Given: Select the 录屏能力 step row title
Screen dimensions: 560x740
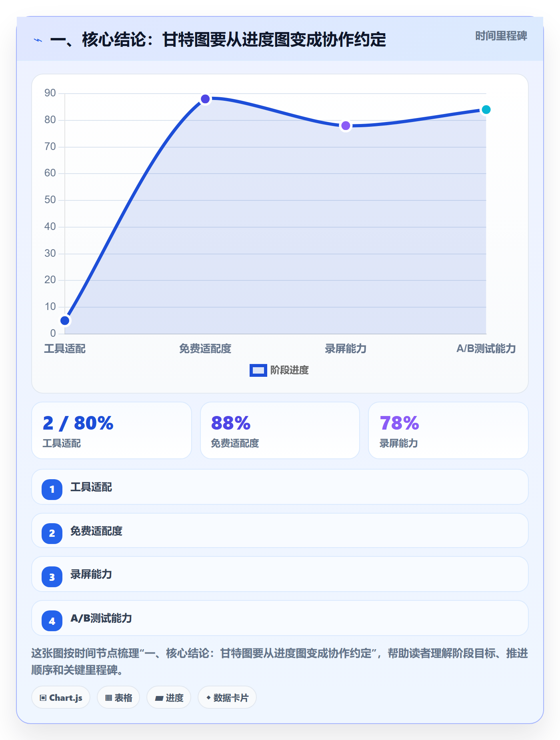Looking at the screenshot, I should point(91,574).
